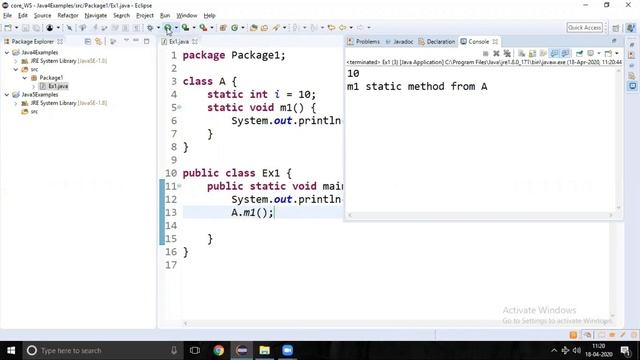
Task: Switch to the Javadoc tab
Action: point(400,42)
